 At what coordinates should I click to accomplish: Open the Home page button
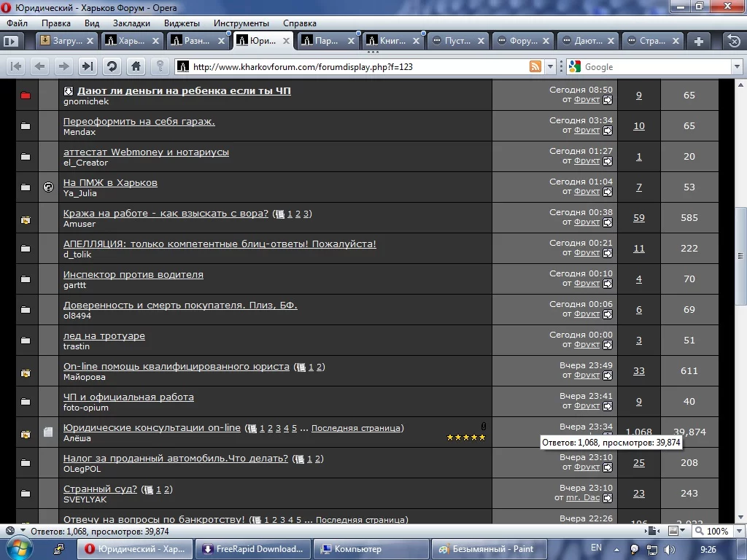(x=136, y=66)
